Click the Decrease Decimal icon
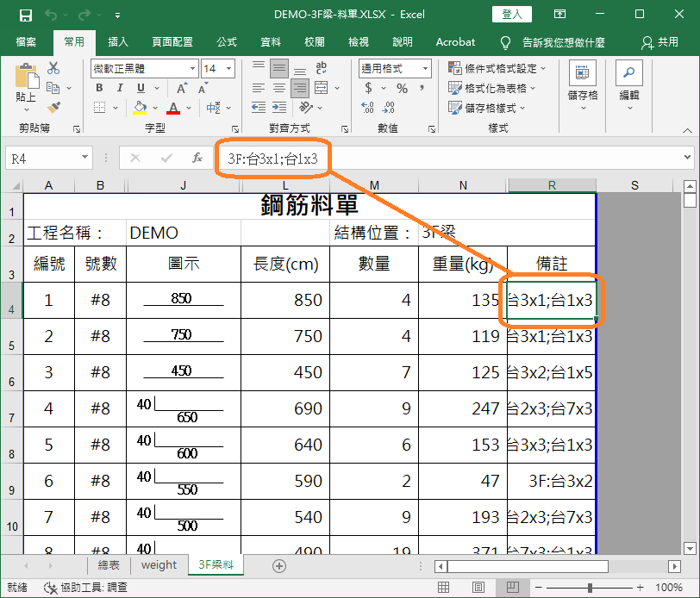Screen dimensions: 700x598 pos(389,108)
